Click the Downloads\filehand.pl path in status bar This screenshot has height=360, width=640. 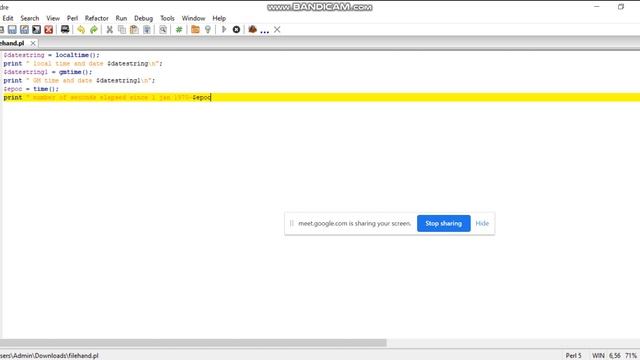click(x=49, y=356)
